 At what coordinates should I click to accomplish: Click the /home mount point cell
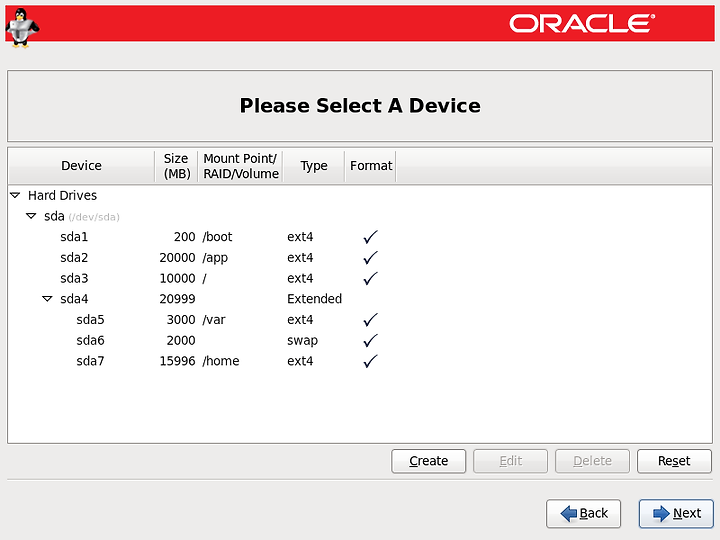click(x=221, y=361)
